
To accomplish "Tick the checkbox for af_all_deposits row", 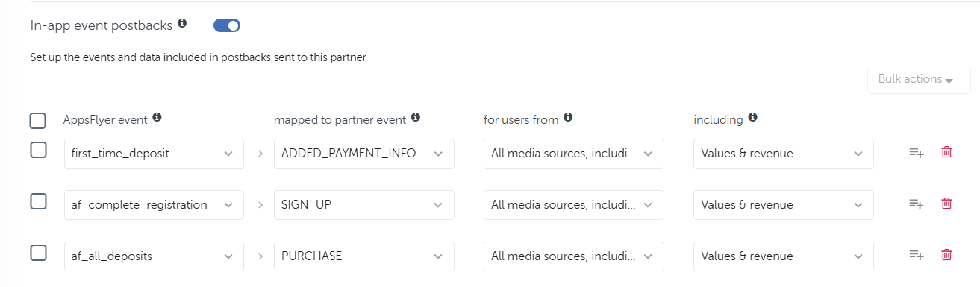I will tap(38, 253).
